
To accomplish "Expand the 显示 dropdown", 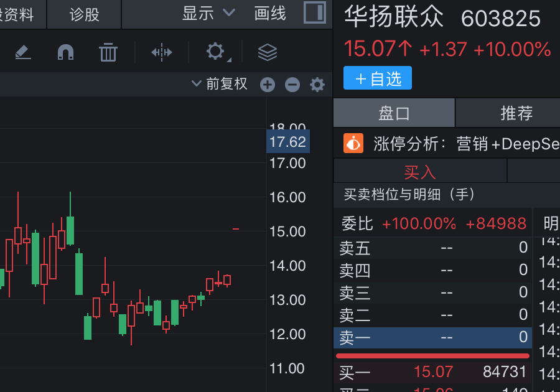I will pos(208,13).
